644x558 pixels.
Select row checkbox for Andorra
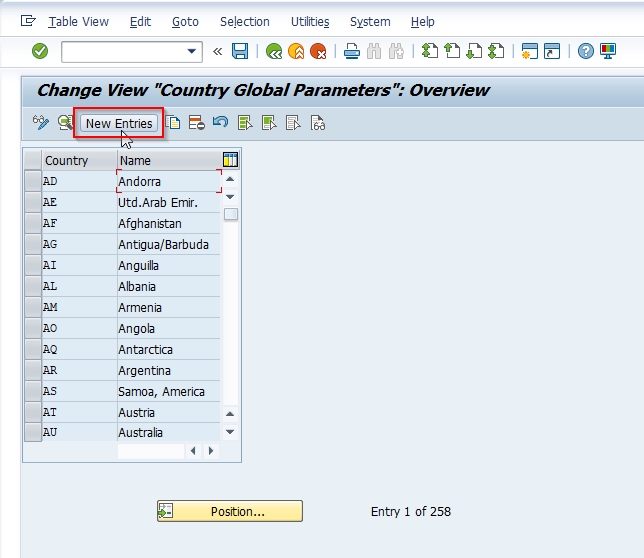pos(32,181)
